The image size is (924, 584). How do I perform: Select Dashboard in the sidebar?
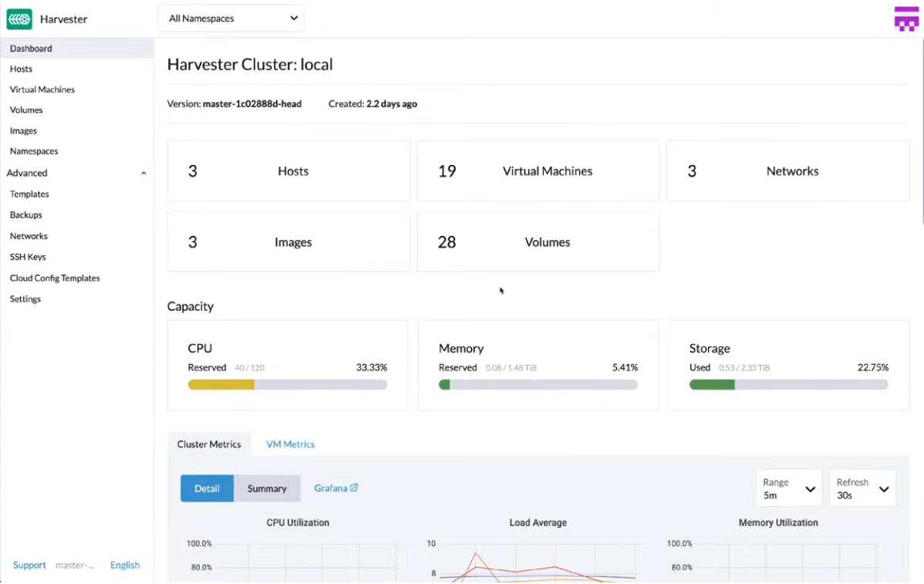[x=77, y=49]
